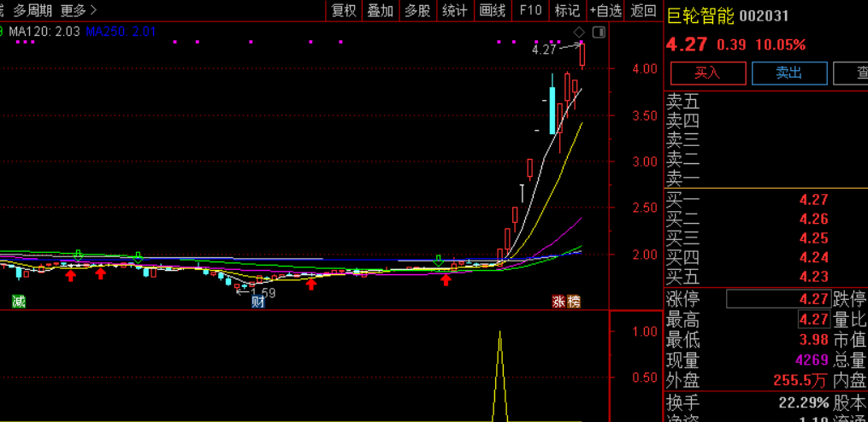Click 买二 price 4.26

[814, 220]
